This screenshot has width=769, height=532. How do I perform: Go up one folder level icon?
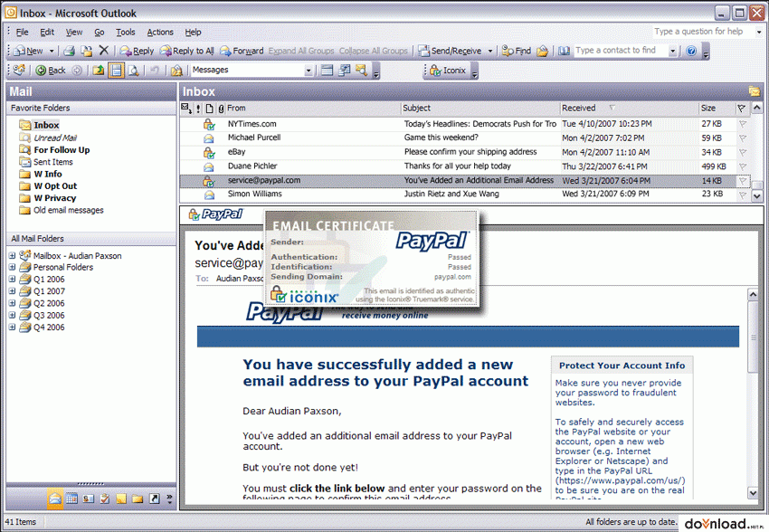[x=99, y=70]
